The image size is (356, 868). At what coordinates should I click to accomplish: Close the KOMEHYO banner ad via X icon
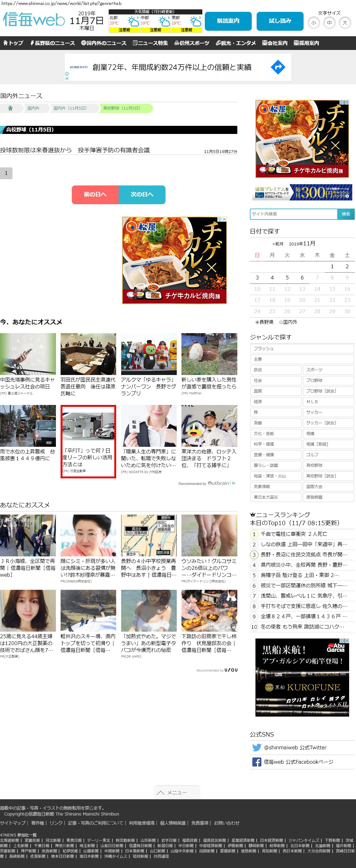[x=67, y=78]
